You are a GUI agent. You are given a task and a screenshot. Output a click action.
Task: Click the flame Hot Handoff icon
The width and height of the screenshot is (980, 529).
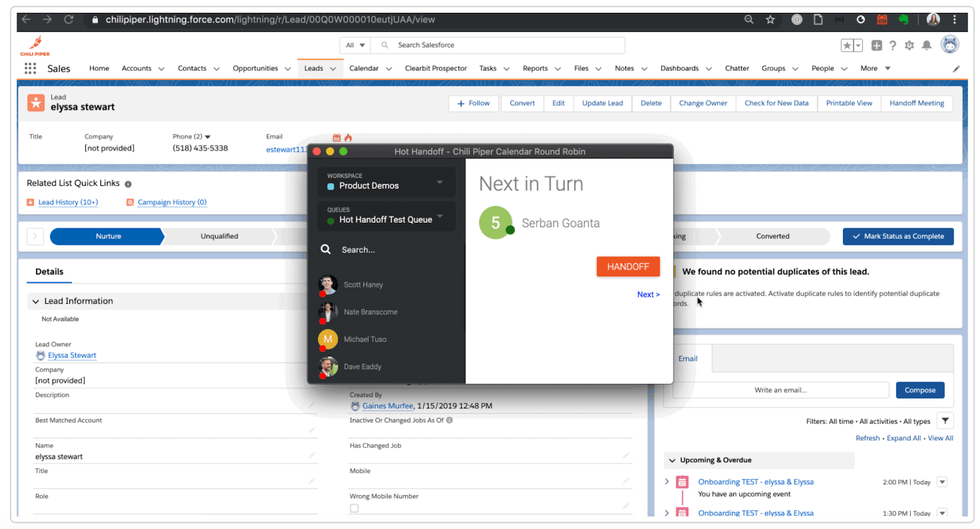[348, 138]
